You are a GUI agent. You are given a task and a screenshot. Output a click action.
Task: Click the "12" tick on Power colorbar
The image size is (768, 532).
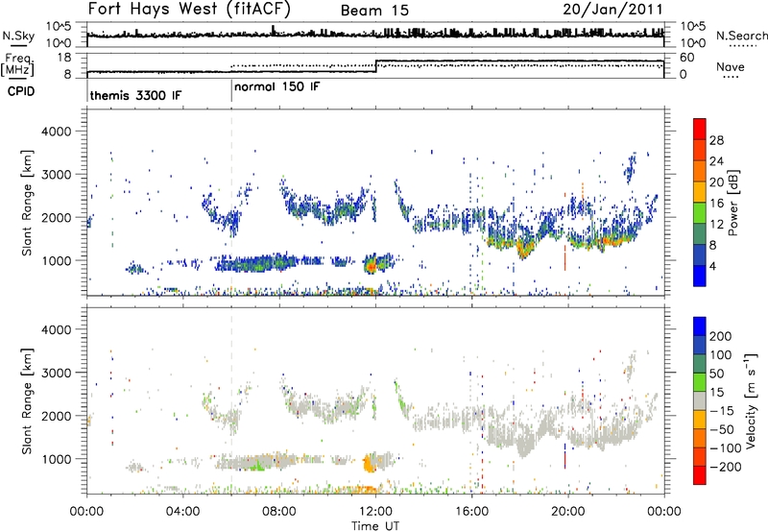(x=716, y=225)
